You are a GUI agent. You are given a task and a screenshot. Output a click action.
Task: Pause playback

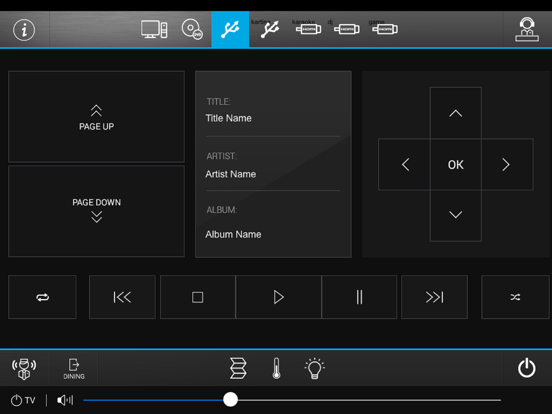[x=359, y=297]
